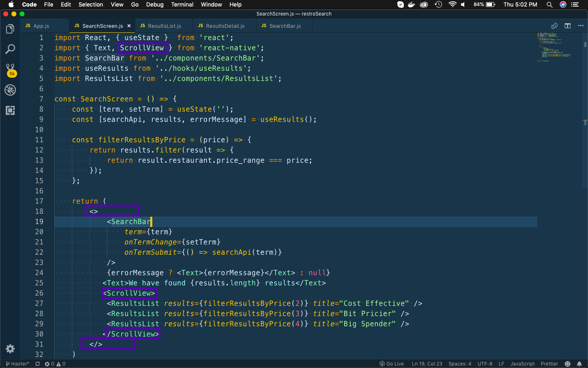588x368 pixels.
Task: Place cursor on ScrollView in import line
Action: [142, 48]
